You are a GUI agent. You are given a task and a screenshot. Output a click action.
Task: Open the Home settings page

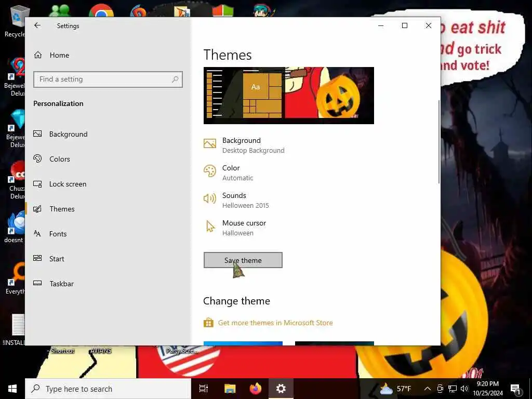pos(51,55)
